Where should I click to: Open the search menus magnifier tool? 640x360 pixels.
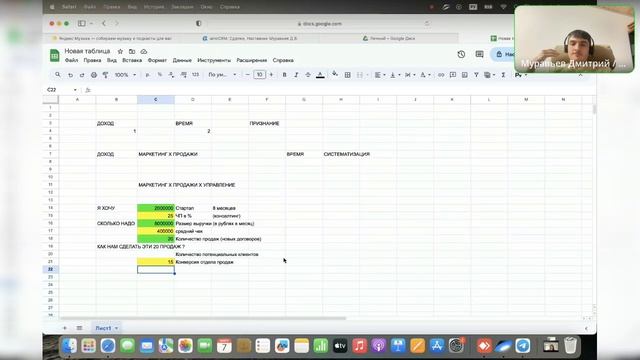coord(58,75)
